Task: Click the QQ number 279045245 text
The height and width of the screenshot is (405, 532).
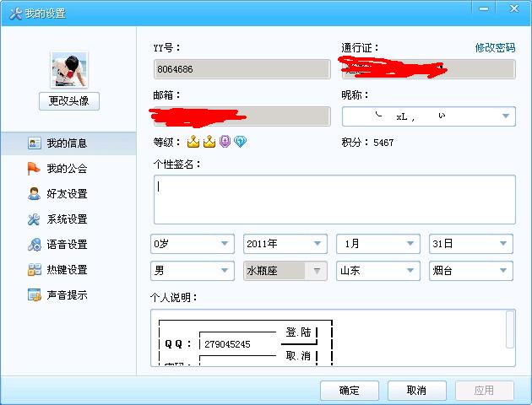Action: tap(227, 344)
